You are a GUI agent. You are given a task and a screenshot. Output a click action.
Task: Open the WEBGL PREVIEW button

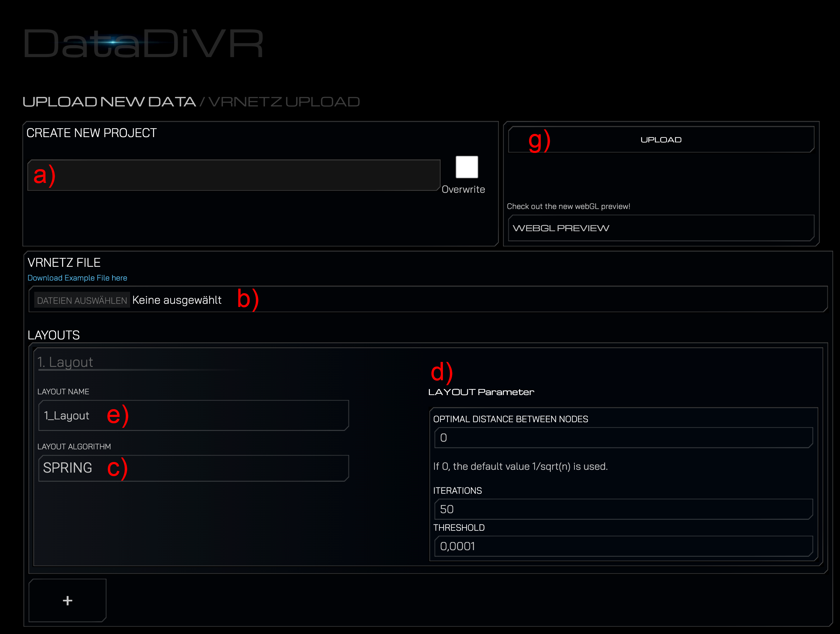point(661,228)
